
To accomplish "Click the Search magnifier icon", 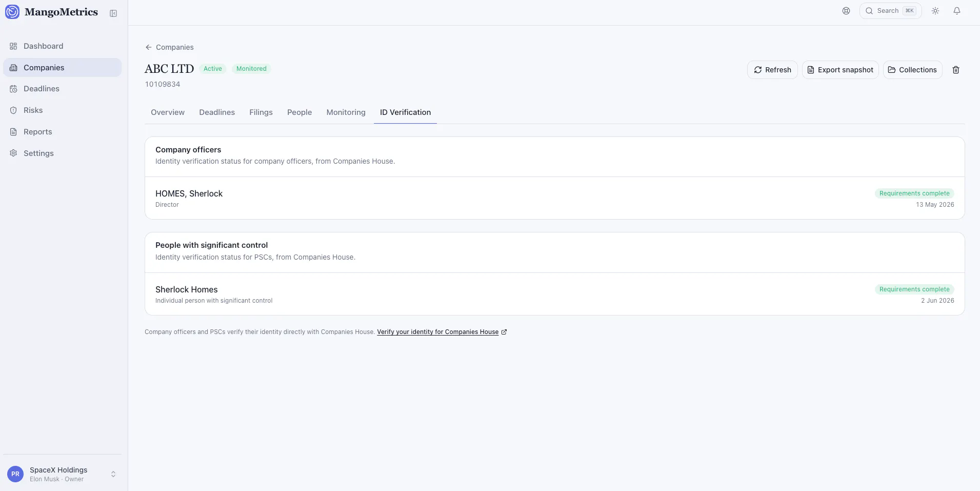I will [869, 11].
